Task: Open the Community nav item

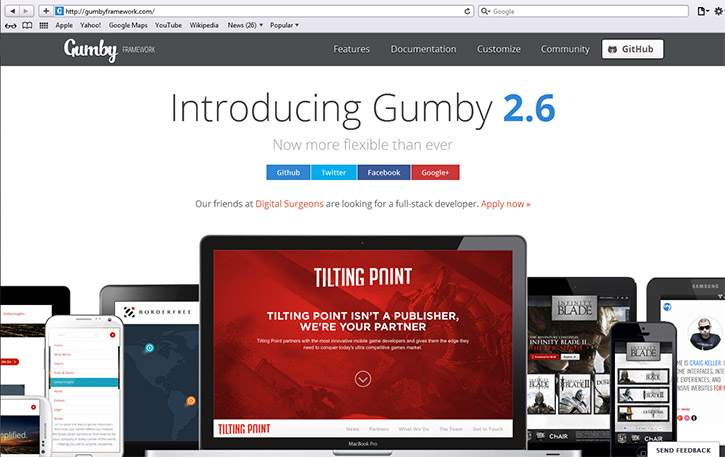Action: tap(565, 49)
